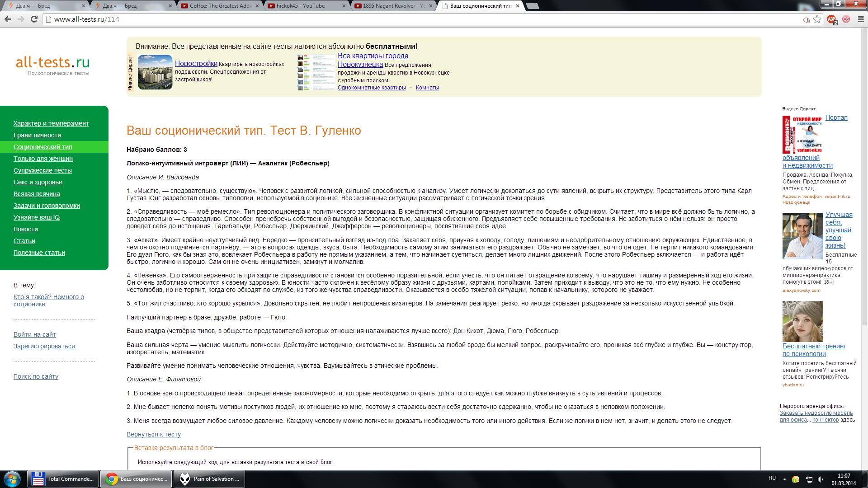Click the page vertical scrollbar
Image resolution: width=868 pixels, height=488 pixels.
pos(864,181)
